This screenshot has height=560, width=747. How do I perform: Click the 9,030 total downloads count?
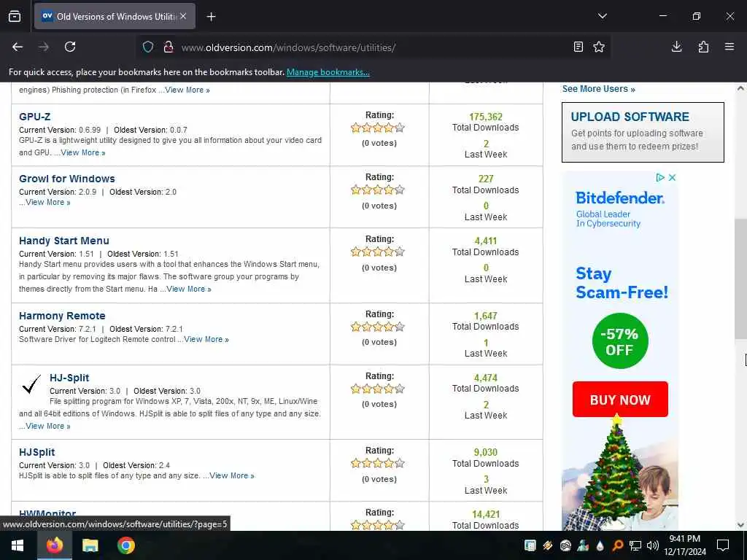pyautogui.click(x=485, y=452)
